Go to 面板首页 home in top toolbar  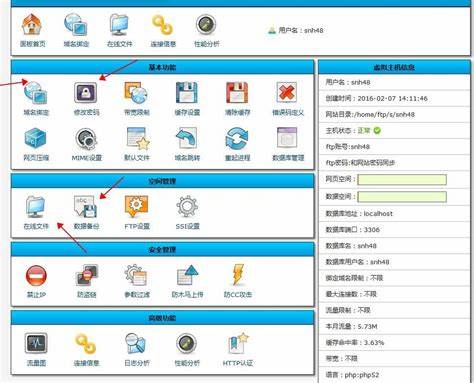point(32,24)
